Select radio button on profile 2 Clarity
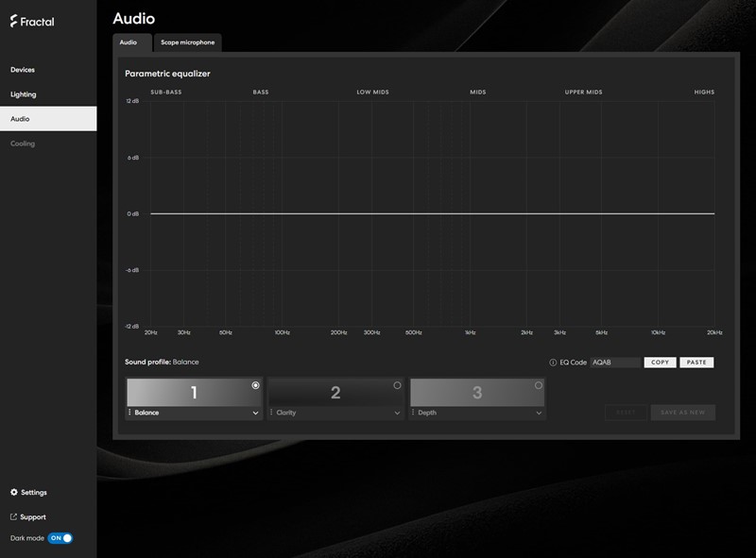Screen dimensions: 756x558 [x=397, y=385]
